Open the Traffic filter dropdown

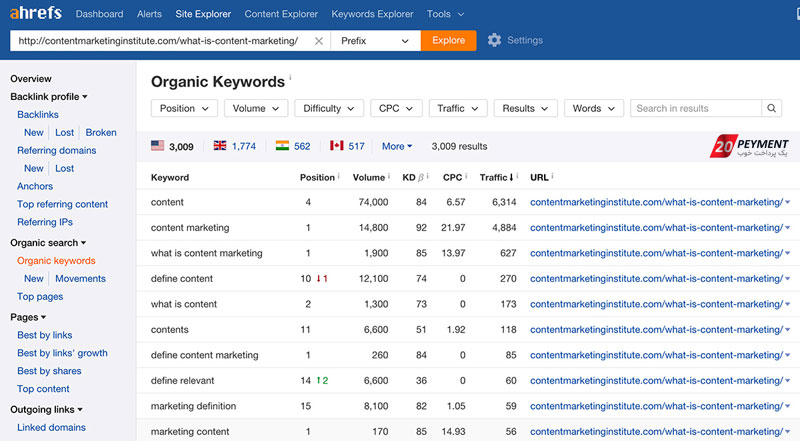tap(458, 108)
